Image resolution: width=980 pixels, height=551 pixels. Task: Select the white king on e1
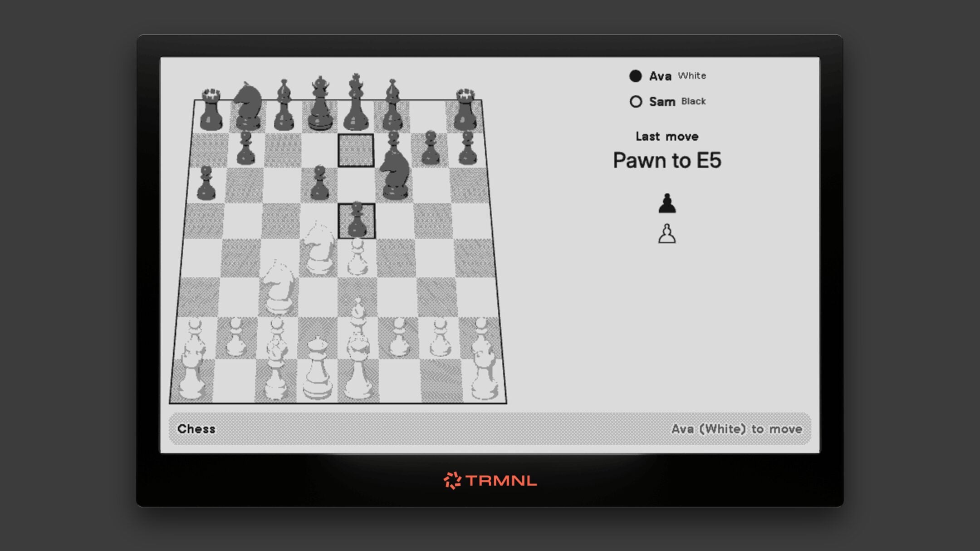tap(358, 367)
